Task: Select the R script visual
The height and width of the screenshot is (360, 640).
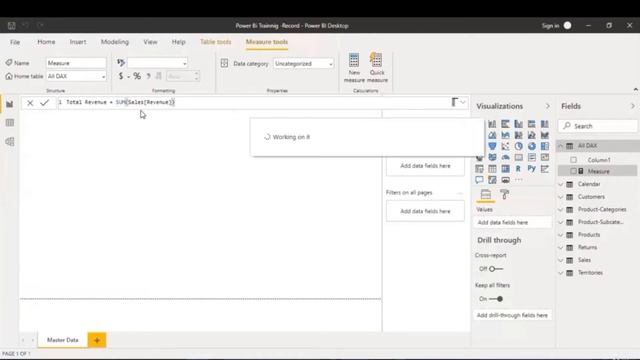Action: pyautogui.click(x=518, y=169)
